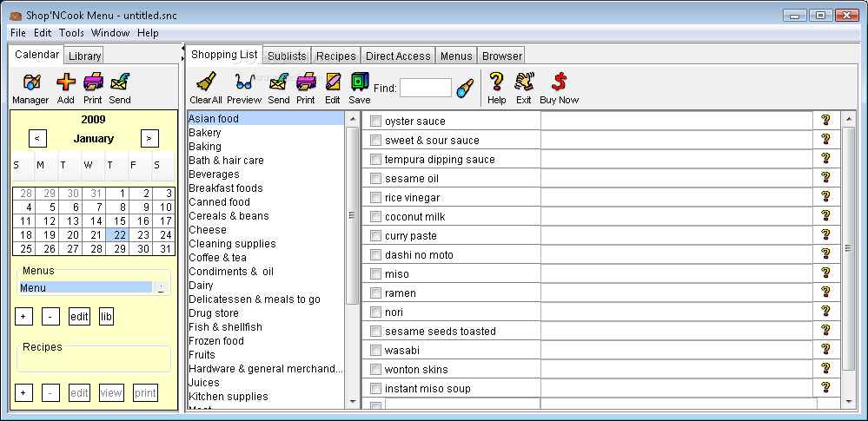
Task: Open the Tools menu
Action: [71, 33]
